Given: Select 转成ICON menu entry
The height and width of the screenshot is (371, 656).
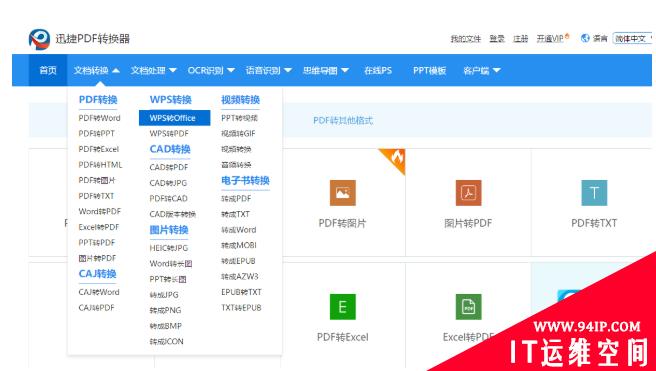Looking at the screenshot, I should tap(167, 341).
